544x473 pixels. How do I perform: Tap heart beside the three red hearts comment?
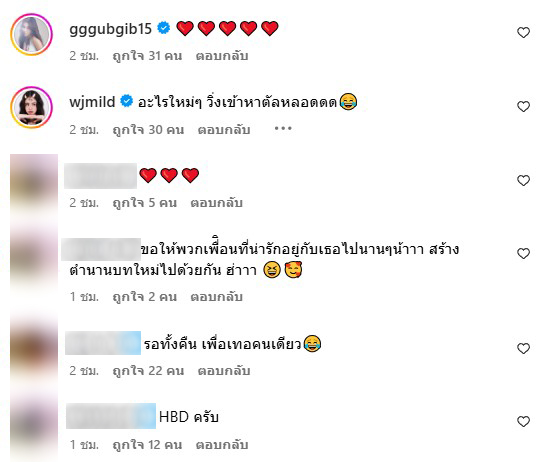click(x=523, y=180)
